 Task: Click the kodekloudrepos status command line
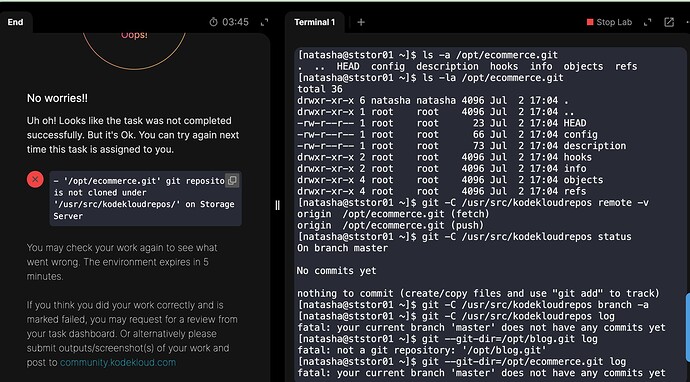464,237
